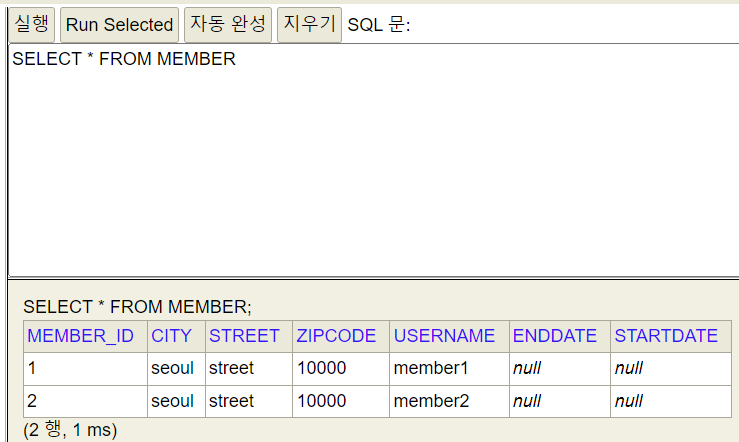Click the 10000 zipcode in member2 row
The image size is (739, 442).
pos(341,401)
